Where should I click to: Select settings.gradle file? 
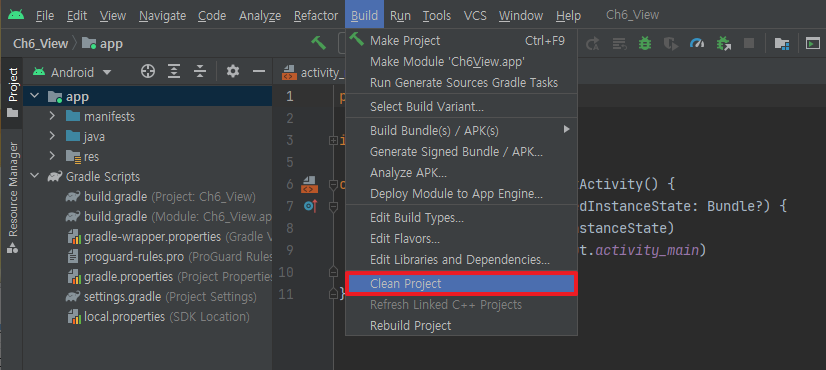(161, 297)
